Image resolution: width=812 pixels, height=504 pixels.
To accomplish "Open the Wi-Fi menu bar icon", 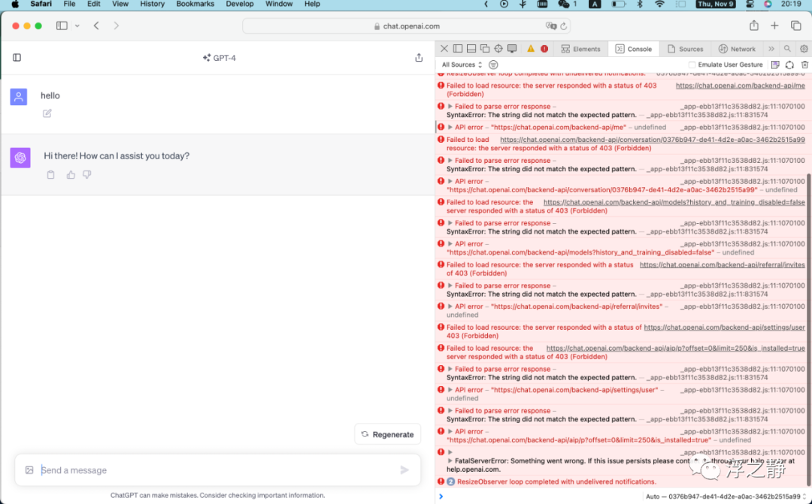I will (660, 5).
